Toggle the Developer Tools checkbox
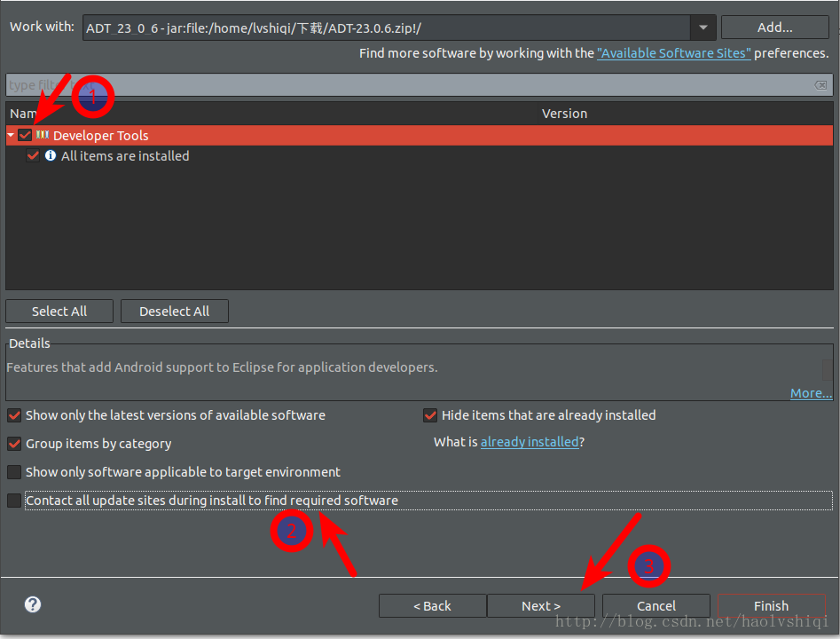The height and width of the screenshot is (639, 840). click(25, 135)
